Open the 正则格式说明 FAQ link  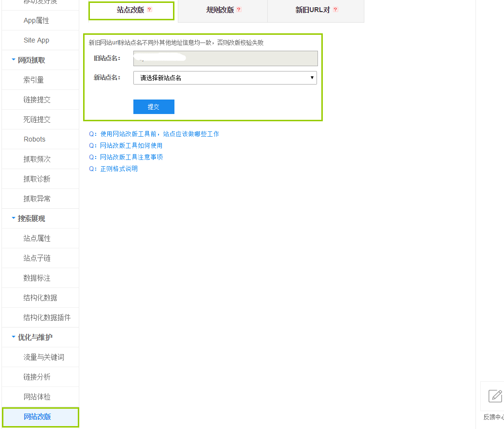click(119, 169)
